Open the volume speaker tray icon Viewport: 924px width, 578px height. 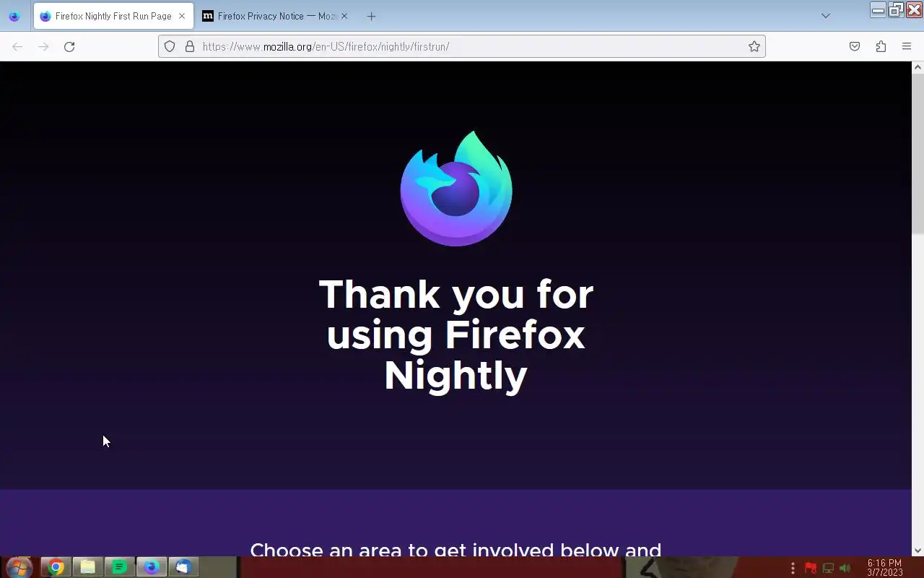(845, 569)
